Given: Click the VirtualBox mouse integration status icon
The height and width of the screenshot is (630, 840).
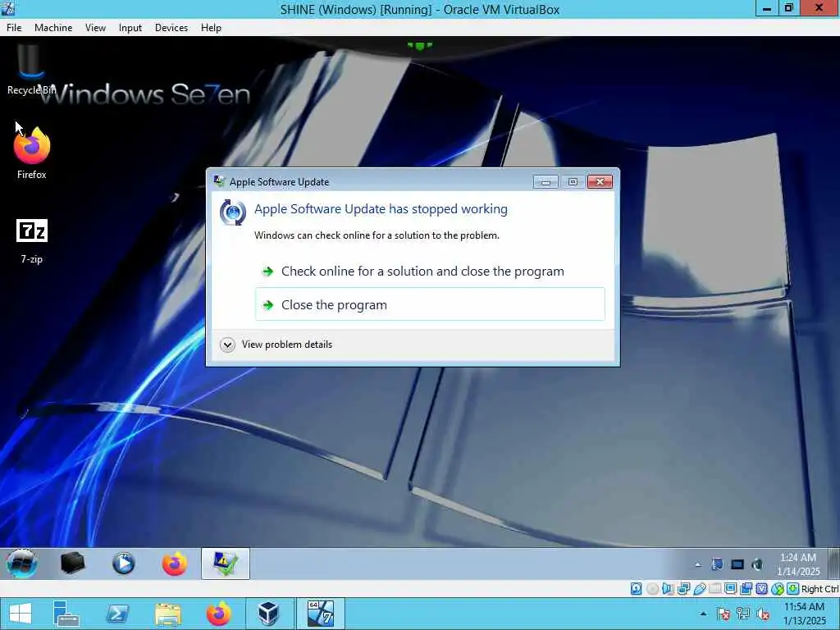Looking at the screenshot, I should 778,589.
